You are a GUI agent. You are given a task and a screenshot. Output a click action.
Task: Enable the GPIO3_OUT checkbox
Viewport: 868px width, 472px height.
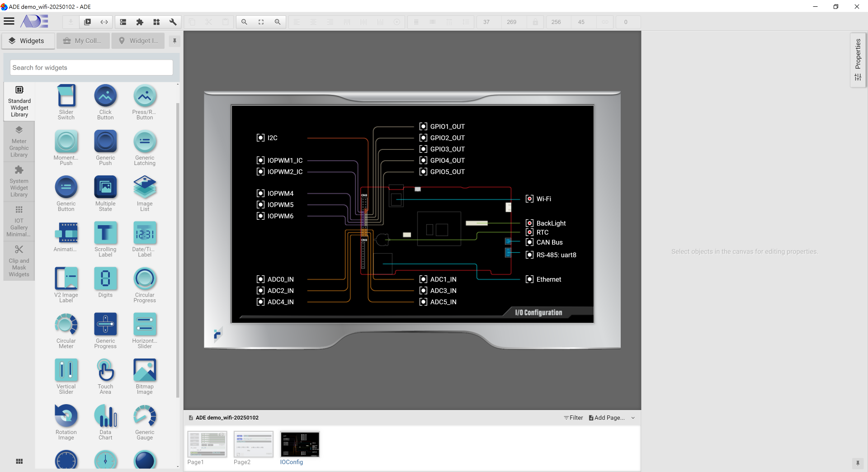pyautogui.click(x=423, y=149)
